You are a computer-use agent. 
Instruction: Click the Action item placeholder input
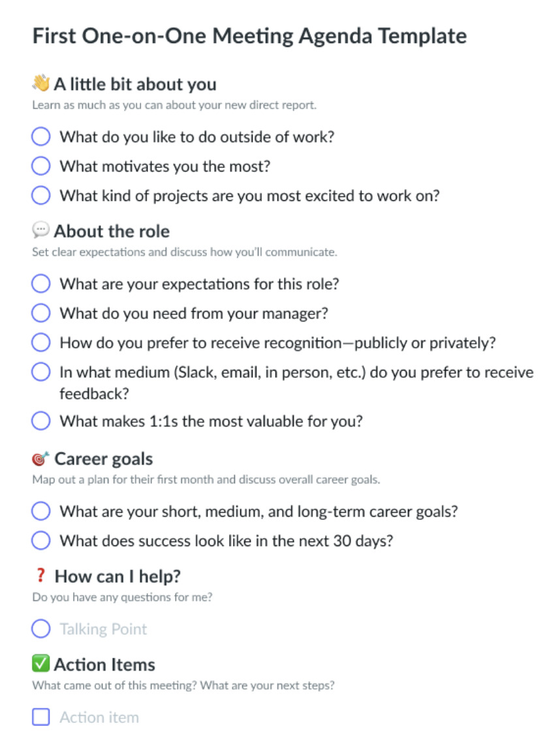pyautogui.click(x=99, y=716)
